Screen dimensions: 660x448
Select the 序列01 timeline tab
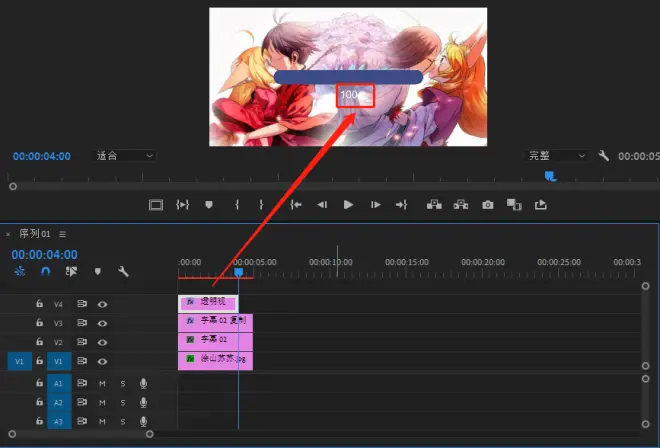tap(35, 234)
